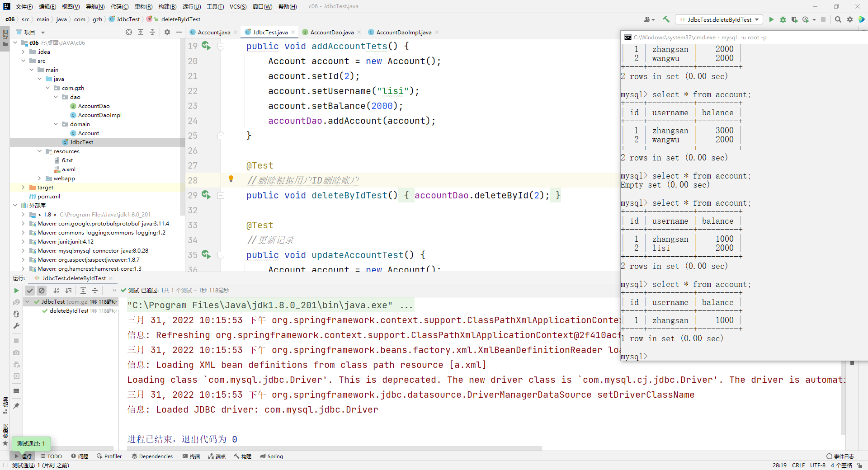This screenshot has height=470, width=868.
Task: Expand the webapp folder
Action: point(39,178)
